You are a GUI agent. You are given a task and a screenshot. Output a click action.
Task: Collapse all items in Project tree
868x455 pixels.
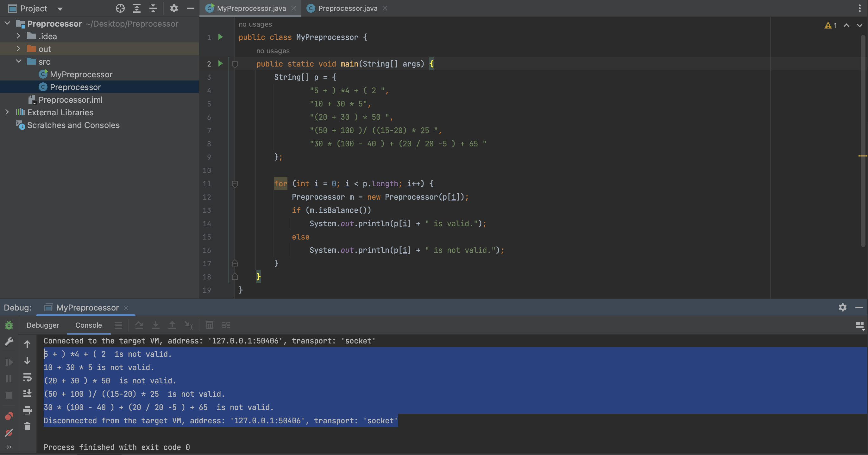coord(153,9)
